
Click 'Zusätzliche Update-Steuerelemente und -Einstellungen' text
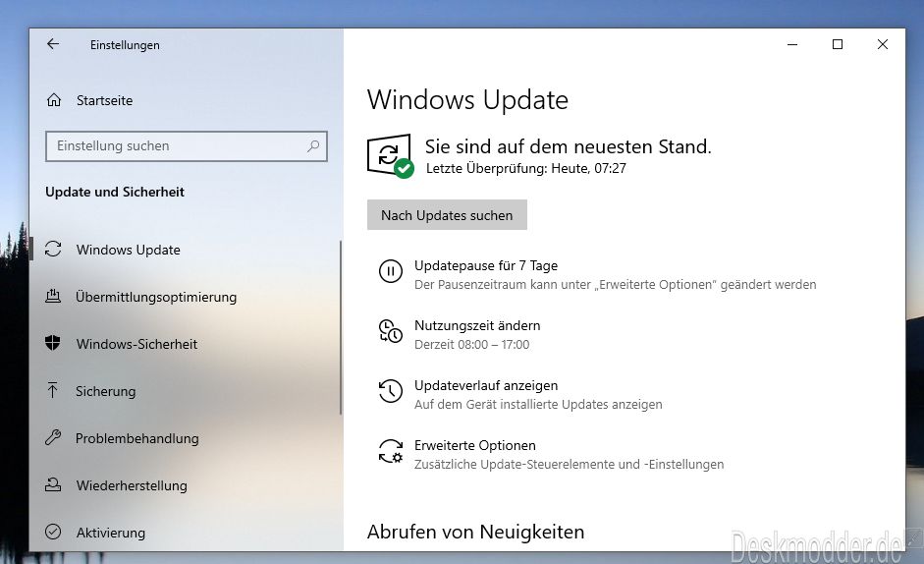(569, 465)
